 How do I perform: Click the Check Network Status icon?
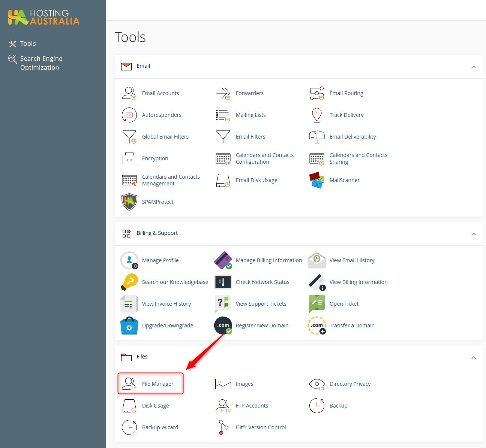(x=223, y=282)
